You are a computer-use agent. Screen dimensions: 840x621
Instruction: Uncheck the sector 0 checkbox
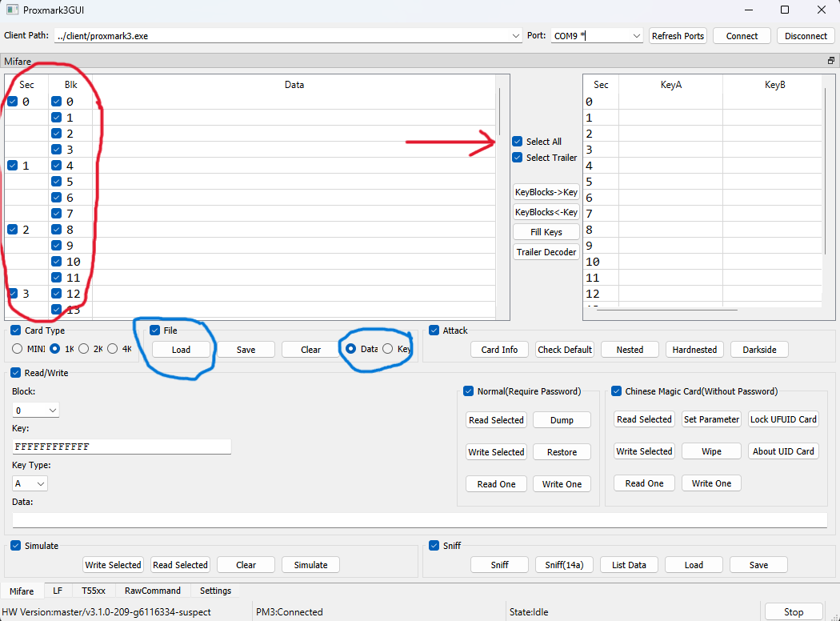[12, 102]
